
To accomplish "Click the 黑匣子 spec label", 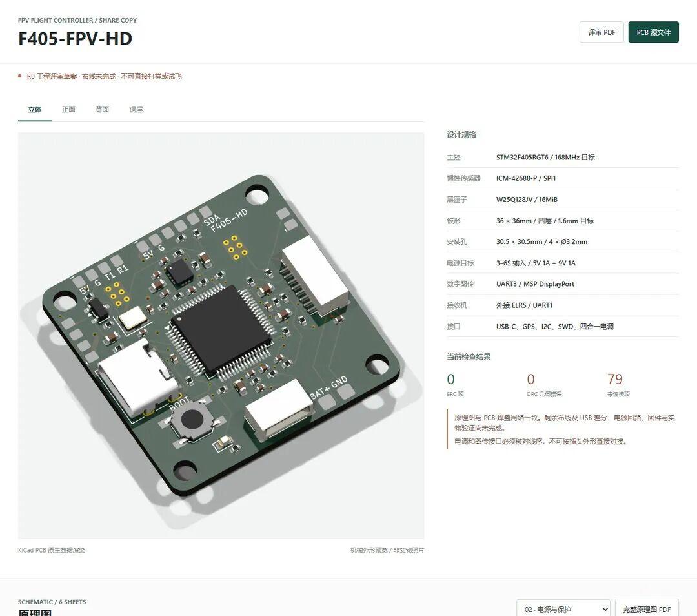I will click(457, 200).
